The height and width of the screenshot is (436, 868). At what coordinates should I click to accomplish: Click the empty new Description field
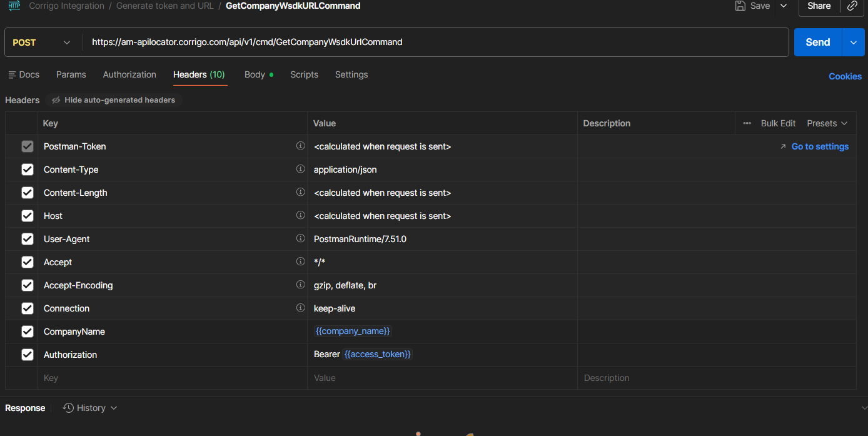(717, 378)
